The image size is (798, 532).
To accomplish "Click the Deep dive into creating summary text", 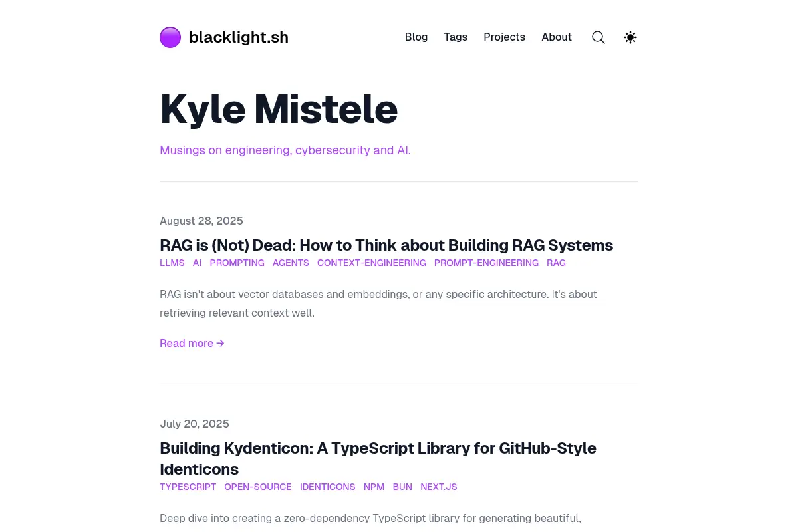I will click(370, 518).
